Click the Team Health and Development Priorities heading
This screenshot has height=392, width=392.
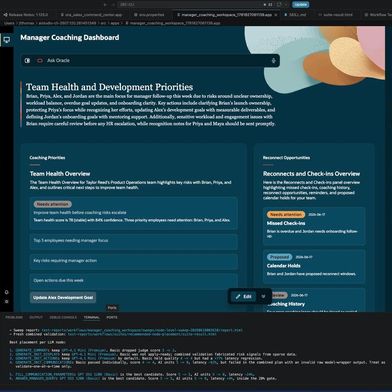coord(109,87)
